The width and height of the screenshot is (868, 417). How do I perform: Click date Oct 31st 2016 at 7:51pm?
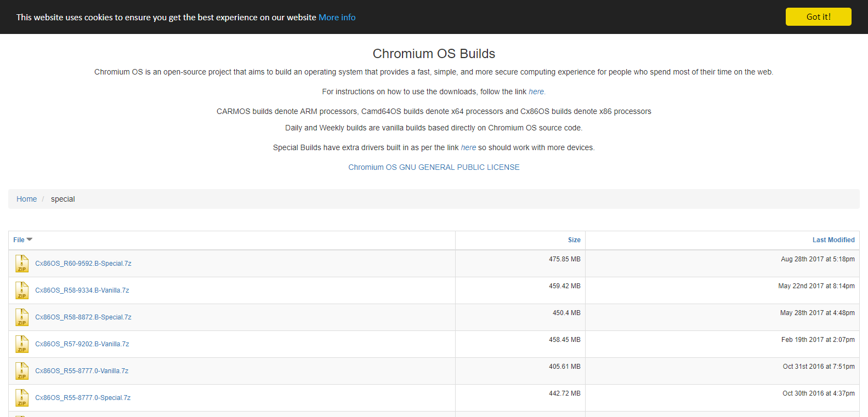tap(819, 367)
